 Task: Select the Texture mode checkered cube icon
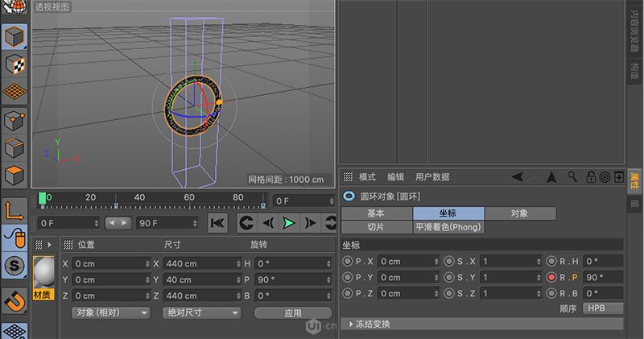click(x=14, y=64)
